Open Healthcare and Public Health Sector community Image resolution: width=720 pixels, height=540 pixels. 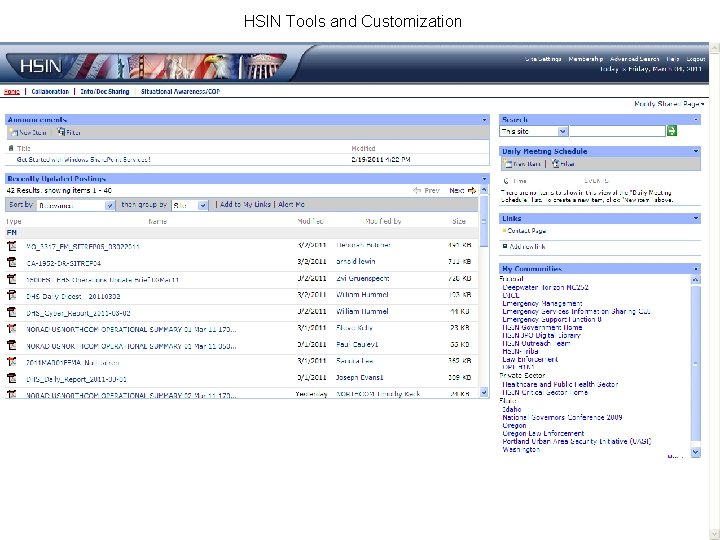coord(560,384)
